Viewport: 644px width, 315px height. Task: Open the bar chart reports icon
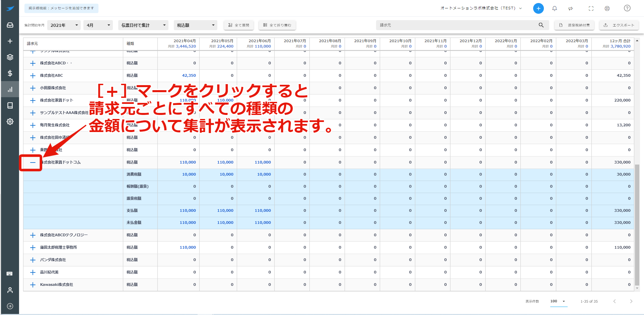pyautogui.click(x=10, y=89)
